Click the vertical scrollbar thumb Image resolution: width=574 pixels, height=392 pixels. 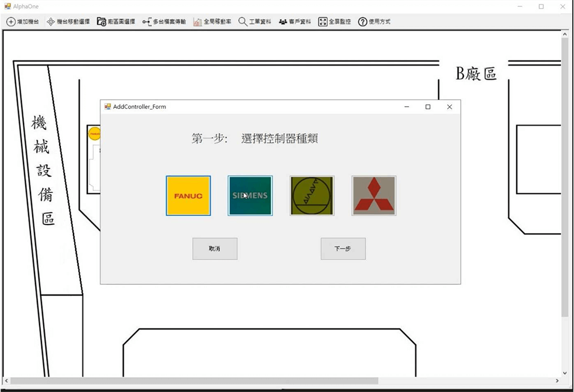tap(565, 177)
